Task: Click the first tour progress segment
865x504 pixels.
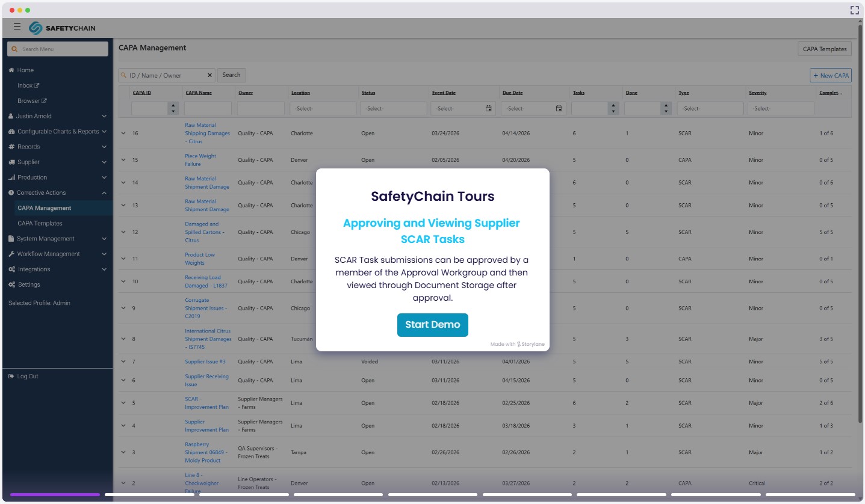Action: 55,495
